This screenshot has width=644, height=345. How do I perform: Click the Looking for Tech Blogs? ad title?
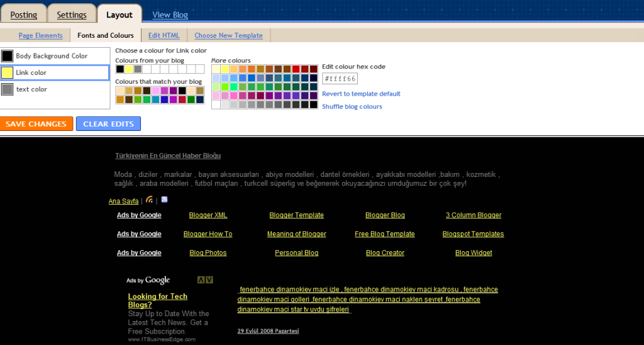coord(158,300)
